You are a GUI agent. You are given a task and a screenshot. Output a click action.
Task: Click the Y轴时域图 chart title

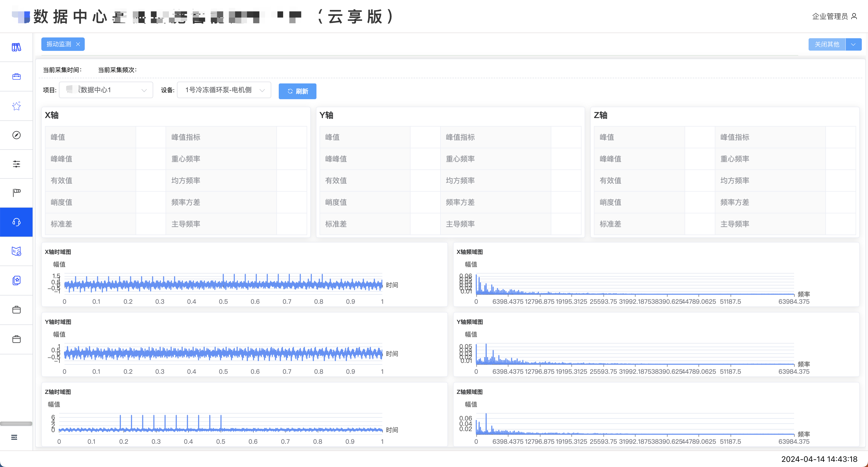click(58, 322)
